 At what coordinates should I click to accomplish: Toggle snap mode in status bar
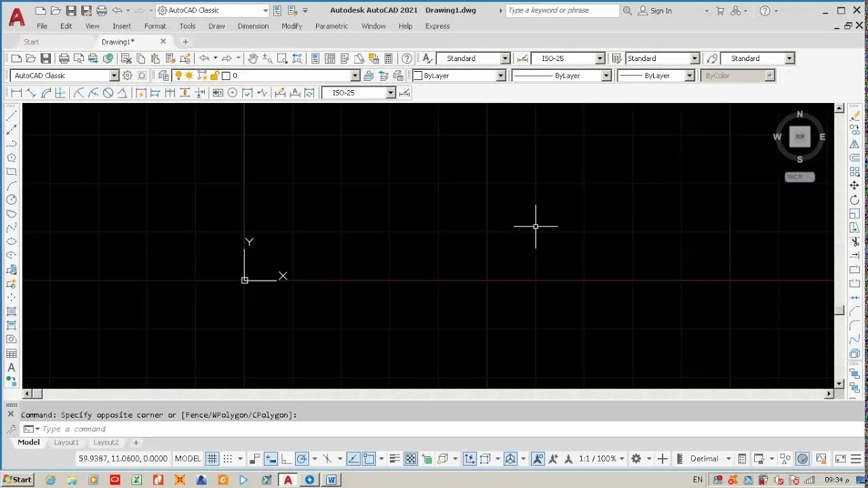[227, 459]
